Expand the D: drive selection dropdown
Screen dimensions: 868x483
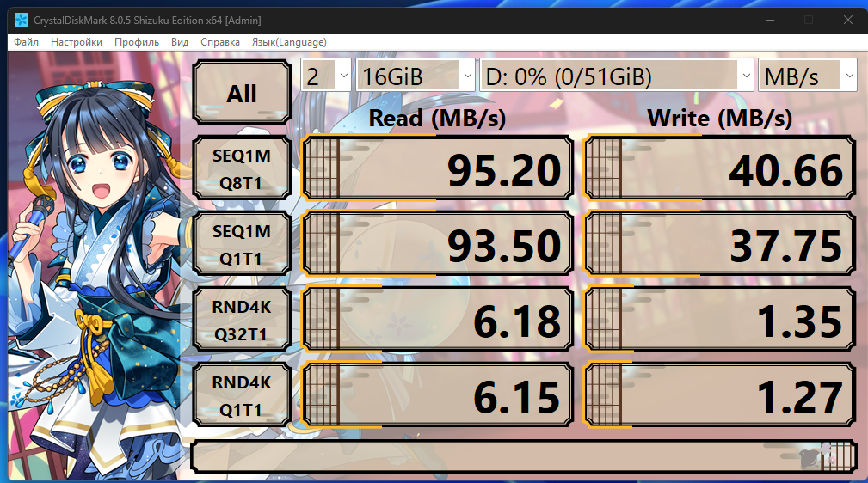[617, 76]
